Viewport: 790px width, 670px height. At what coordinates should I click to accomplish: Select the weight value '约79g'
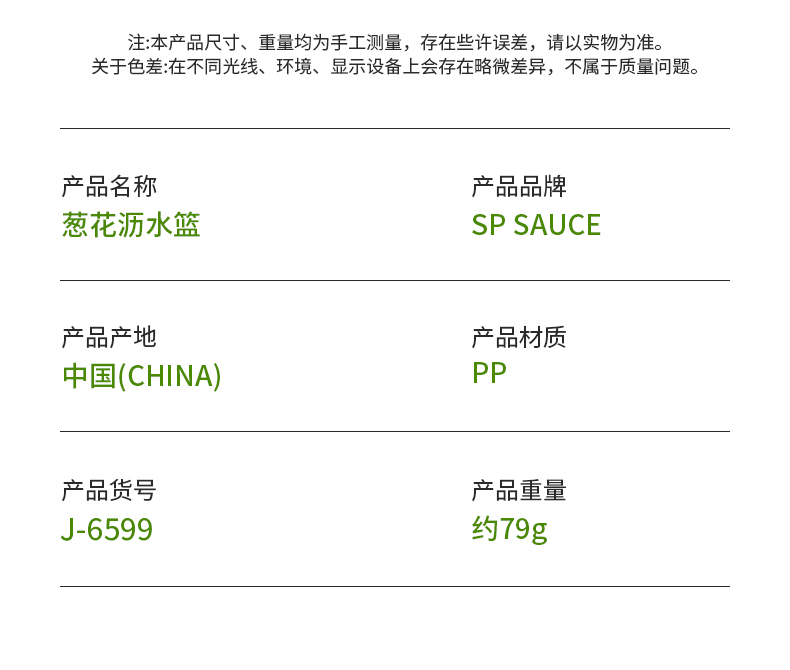[509, 528]
